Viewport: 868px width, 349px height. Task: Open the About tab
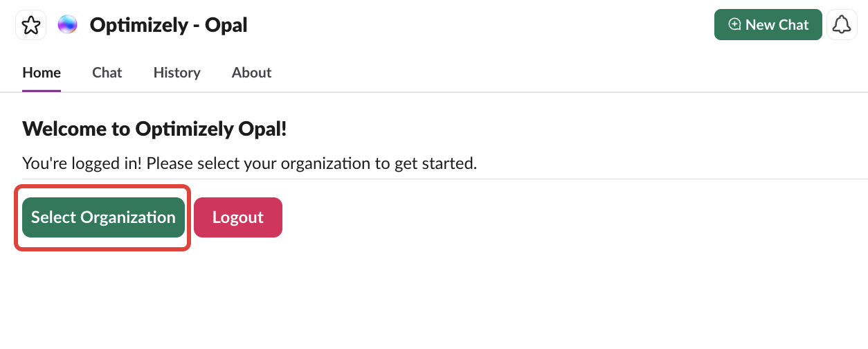pos(251,73)
